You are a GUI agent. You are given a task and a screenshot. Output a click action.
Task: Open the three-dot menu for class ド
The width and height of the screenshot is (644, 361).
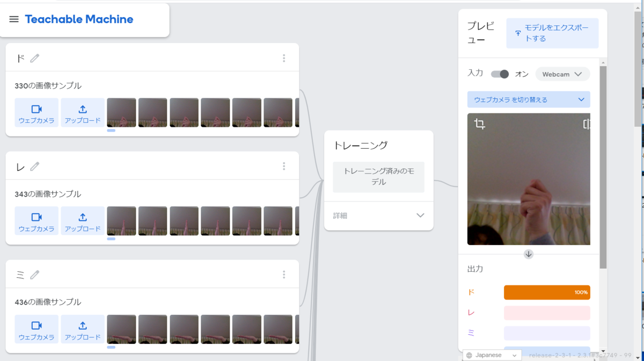click(284, 57)
